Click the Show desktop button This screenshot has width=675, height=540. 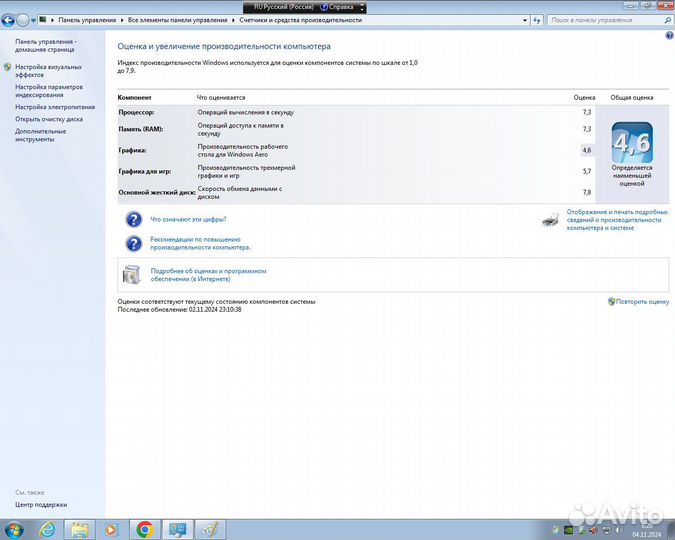pos(671,529)
